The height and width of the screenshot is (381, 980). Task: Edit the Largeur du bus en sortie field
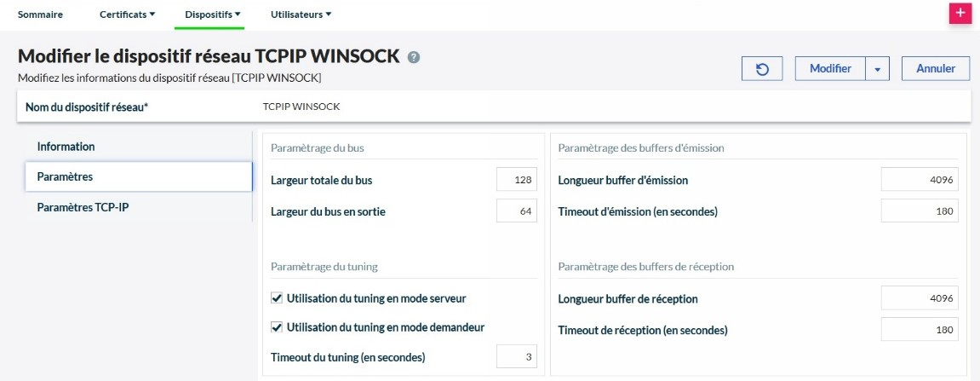[x=517, y=211]
